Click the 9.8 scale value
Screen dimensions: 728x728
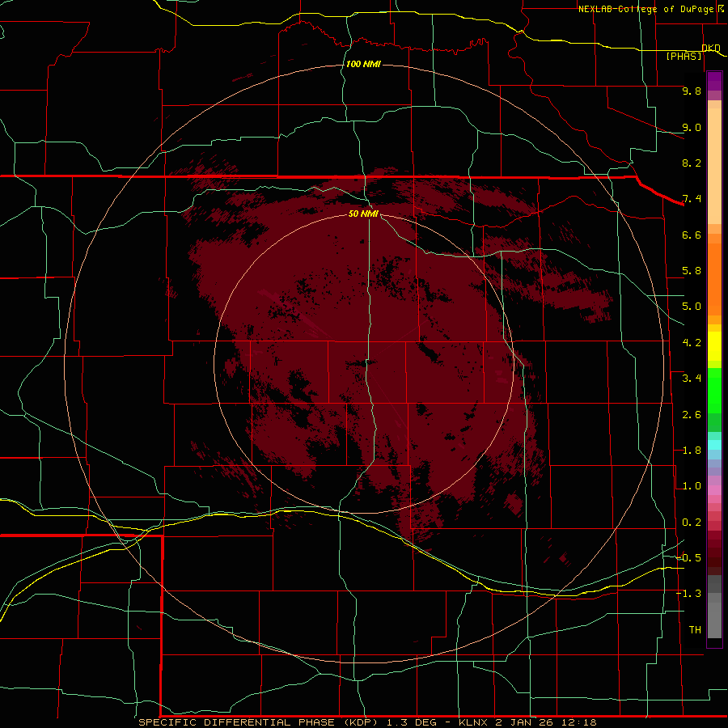[692, 91]
